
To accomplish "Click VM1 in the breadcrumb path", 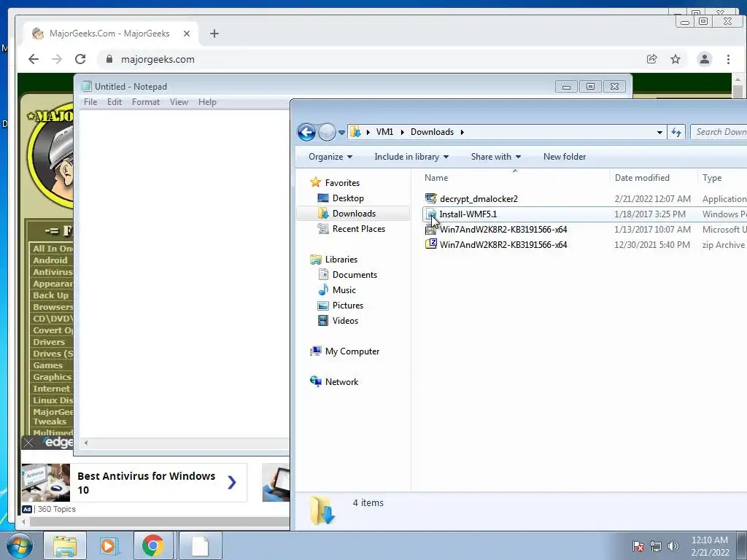I will [384, 132].
